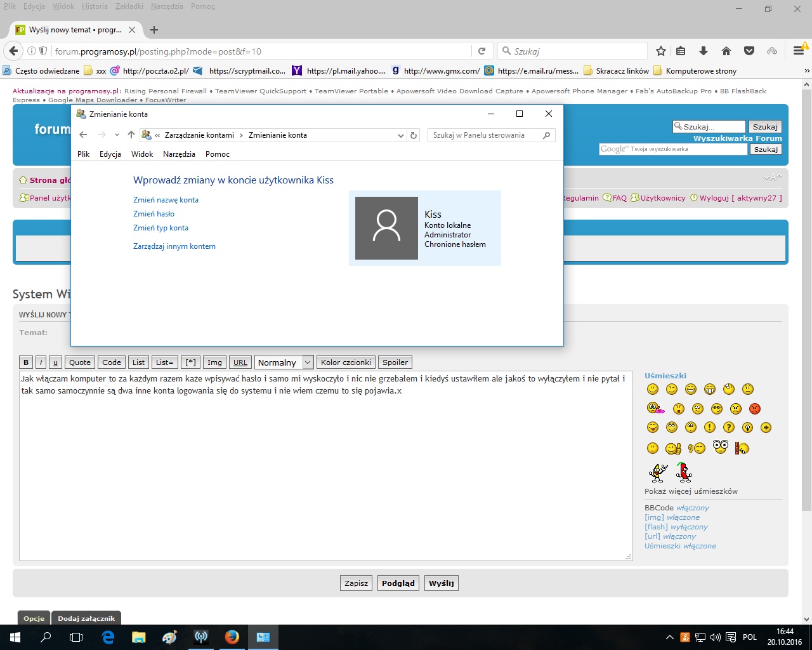Open the Normalny font size dropdown
The image size is (812, 650).
pyautogui.click(x=308, y=362)
